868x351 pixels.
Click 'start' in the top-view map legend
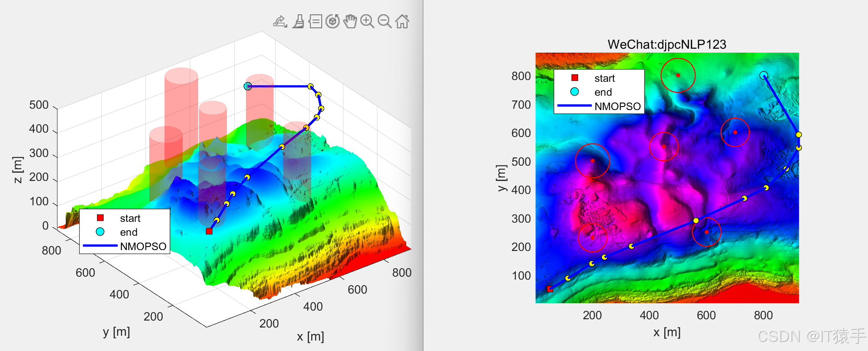(x=604, y=78)
